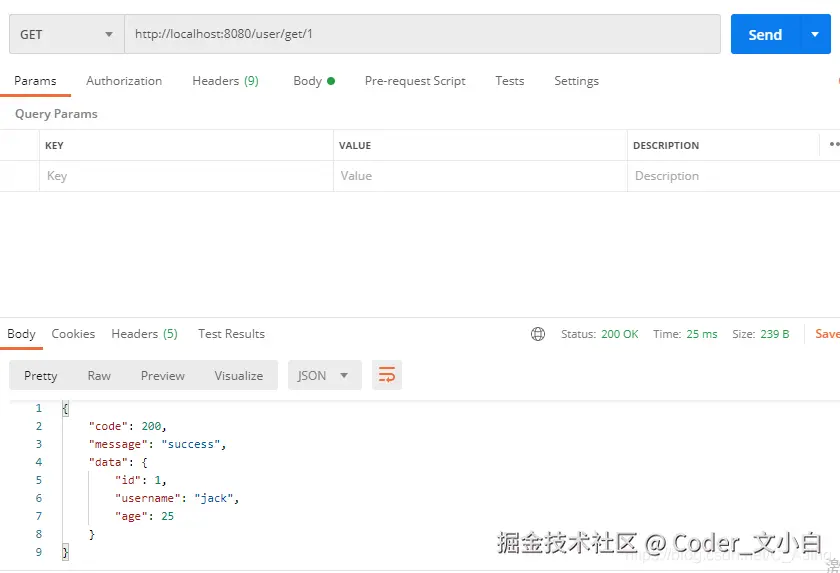Click the network globe icon
The image size is (840, 573).
click(x=538, y=334)
